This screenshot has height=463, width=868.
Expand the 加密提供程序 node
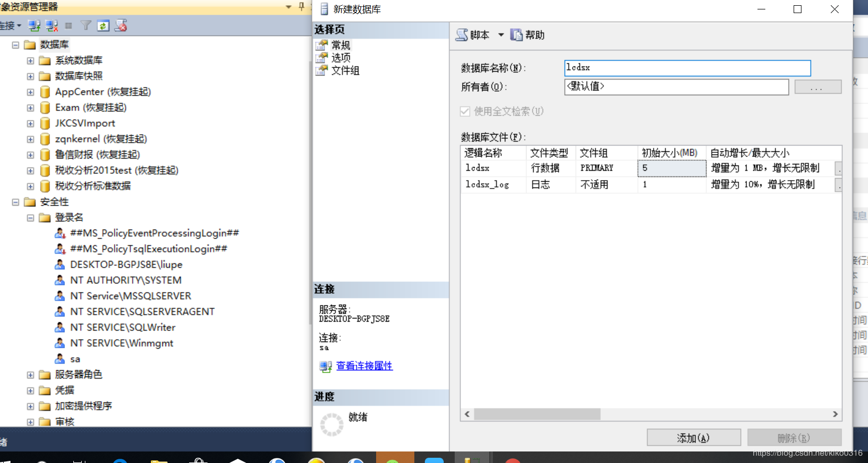[x=30, y=406]
